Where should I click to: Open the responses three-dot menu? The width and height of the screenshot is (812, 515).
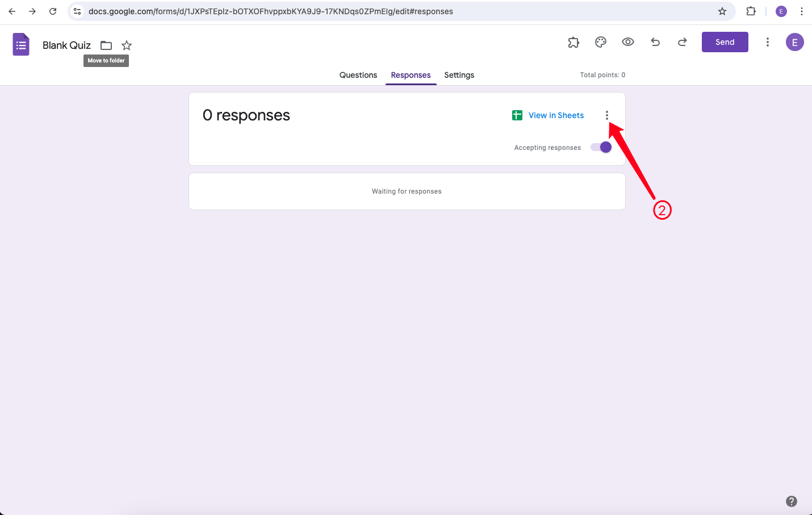(607, 115)
